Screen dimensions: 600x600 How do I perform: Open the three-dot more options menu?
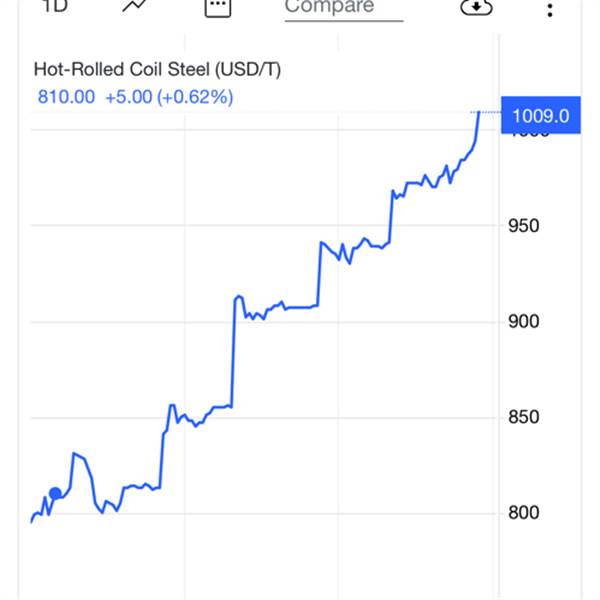coord(550,9)
